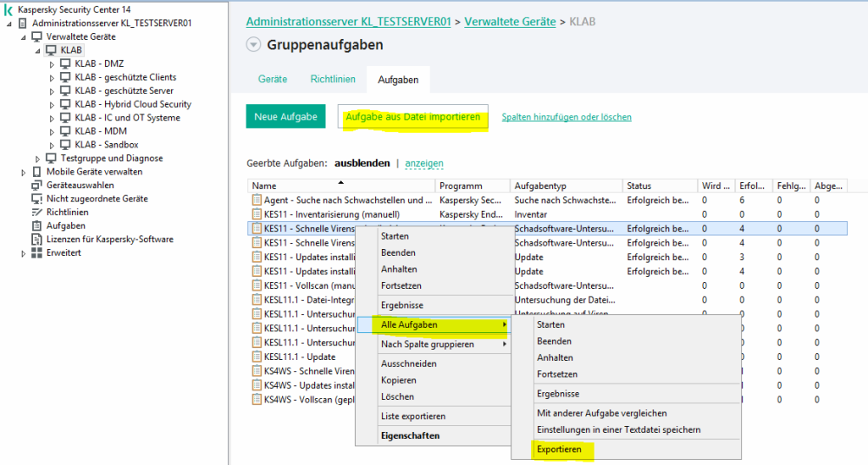Click the Verwaltete Geräte monitor icon in tree
This screenshot has height=465, width=868.
(37, 36)
